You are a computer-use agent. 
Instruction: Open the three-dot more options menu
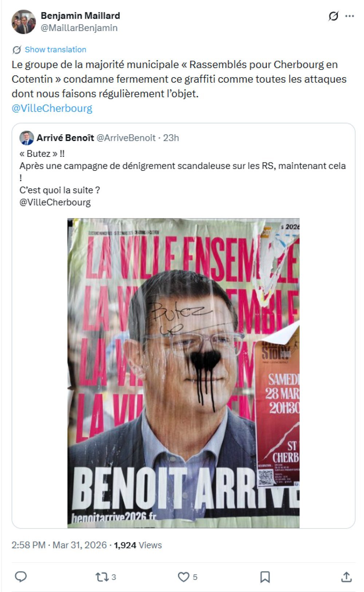point(349,16)
